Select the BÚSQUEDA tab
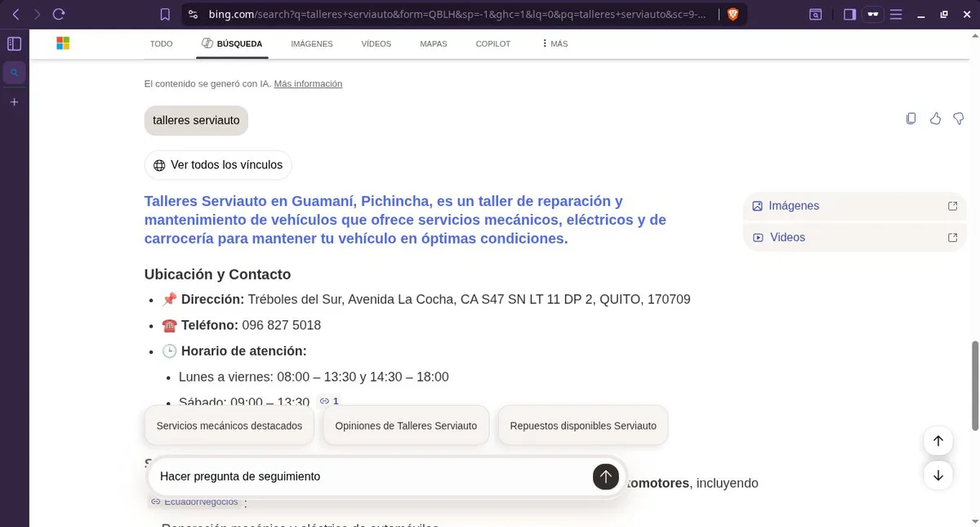Viewport: 980px width, 527px height. [232, 44]
